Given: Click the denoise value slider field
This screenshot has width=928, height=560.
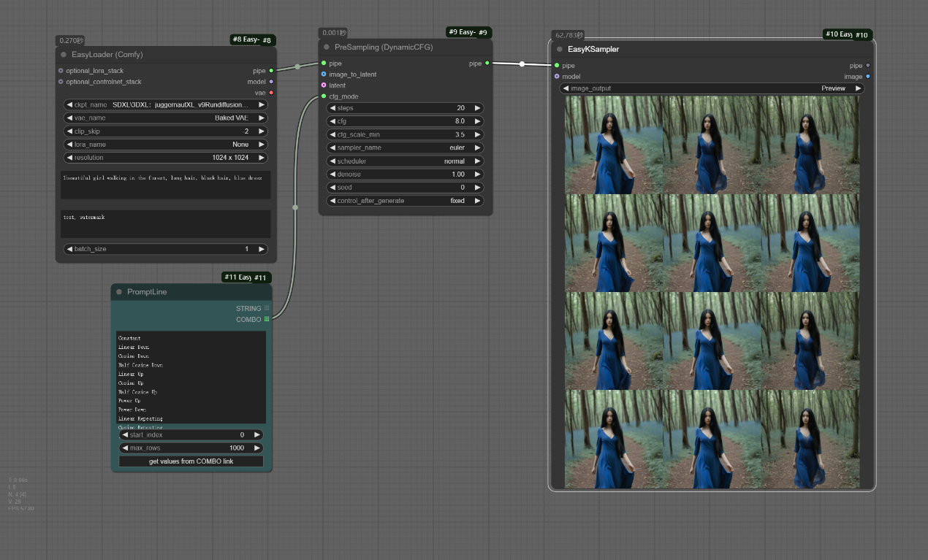Looking at the screenshot, I should pos(405,174).
